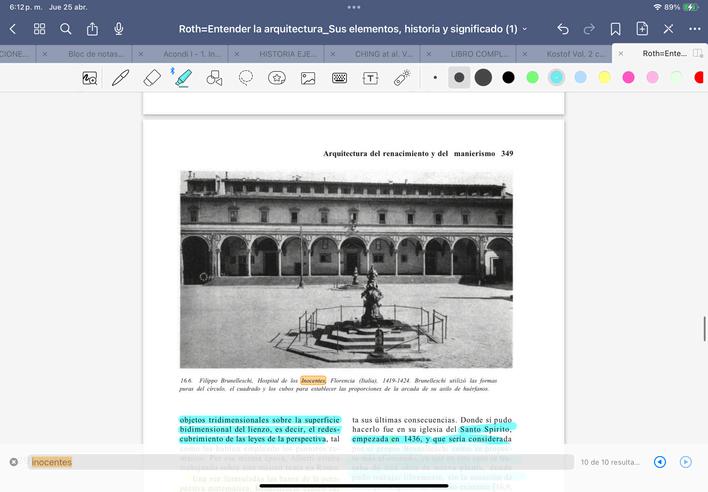Tap the 10 de 10 results counter
Viewport: 708px width, 492px height.
pyautogui.click(x=610, y=462)
